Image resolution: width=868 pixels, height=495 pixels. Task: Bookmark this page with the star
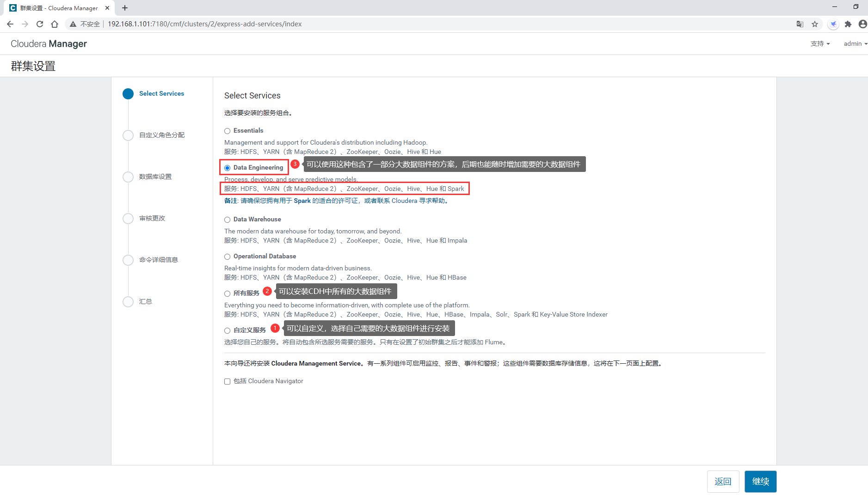815,24
